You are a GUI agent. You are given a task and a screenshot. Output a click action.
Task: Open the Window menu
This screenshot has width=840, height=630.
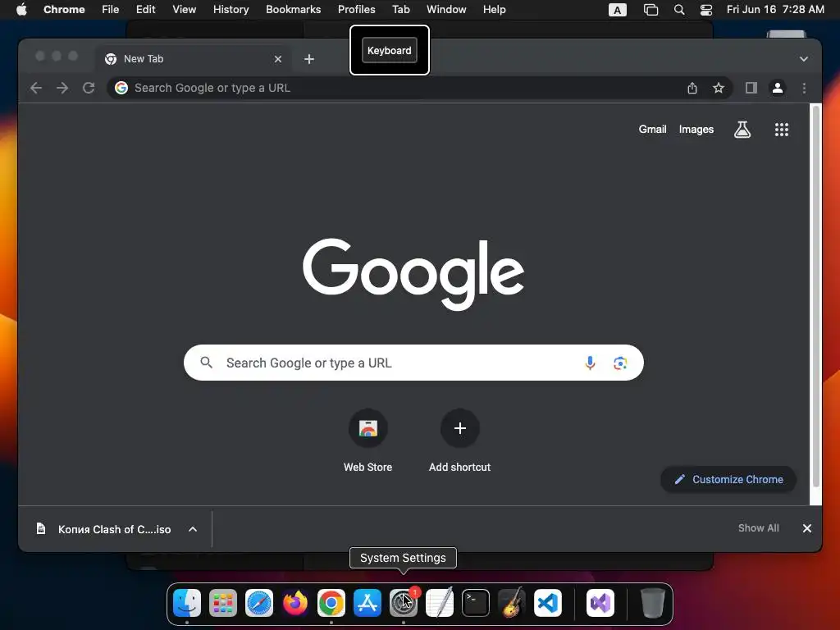(x=446, y=9)
